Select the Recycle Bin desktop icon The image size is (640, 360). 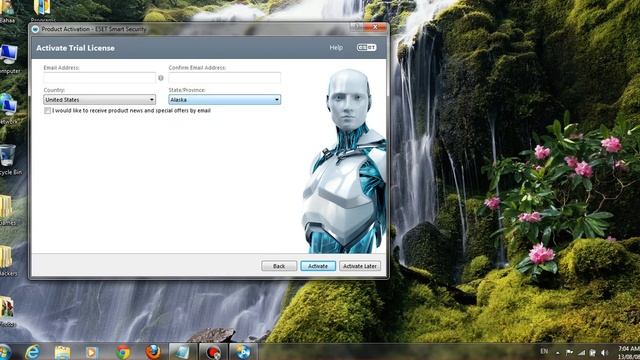click(9, 160)
